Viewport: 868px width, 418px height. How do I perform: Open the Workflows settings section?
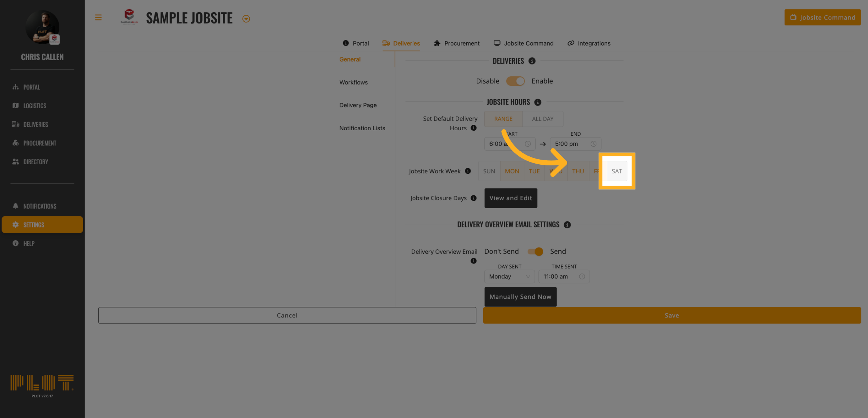tap(353, 82)
